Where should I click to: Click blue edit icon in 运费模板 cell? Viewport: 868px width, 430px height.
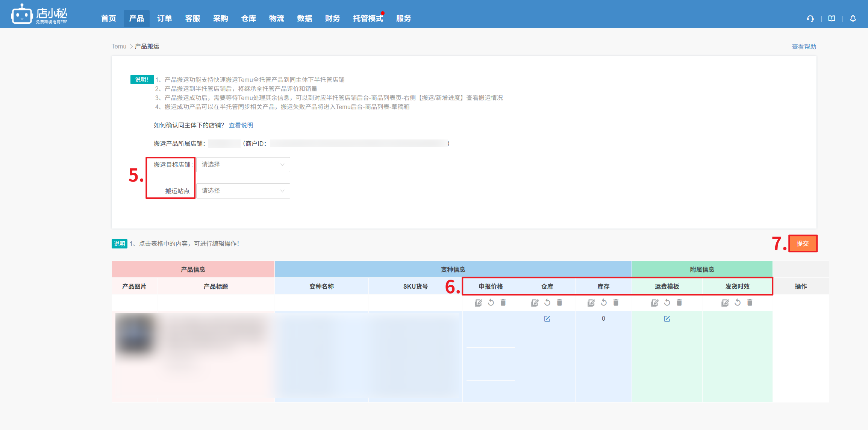[x=667, y=319]
